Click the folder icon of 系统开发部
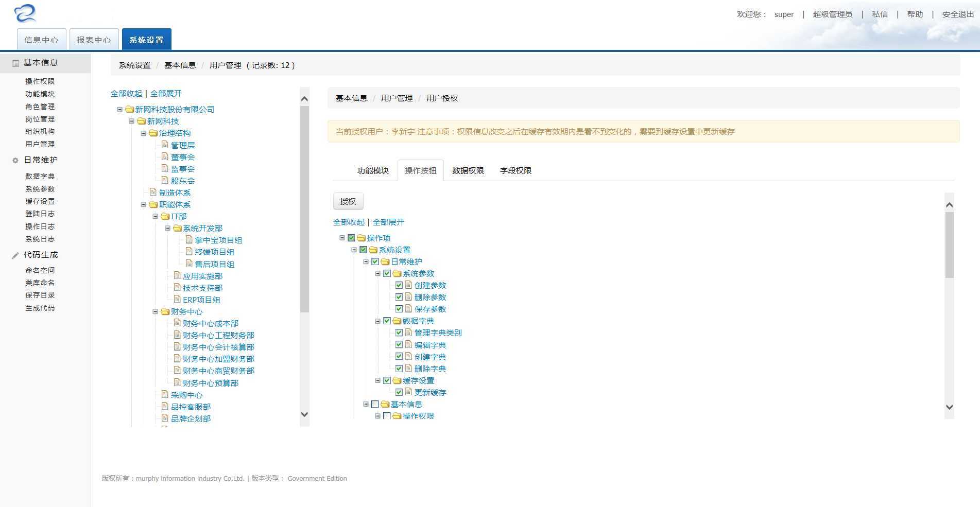This screenshot has height=507, width=980. (177, 228)
